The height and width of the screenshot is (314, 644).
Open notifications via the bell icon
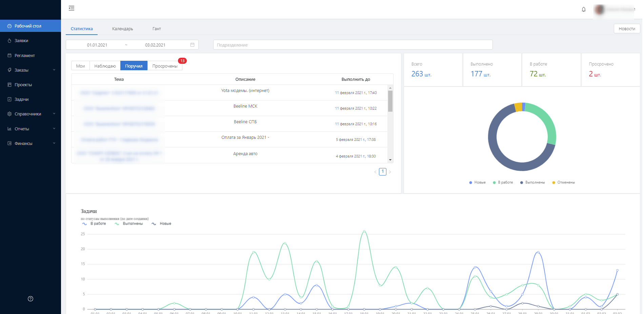click(584, 10)
